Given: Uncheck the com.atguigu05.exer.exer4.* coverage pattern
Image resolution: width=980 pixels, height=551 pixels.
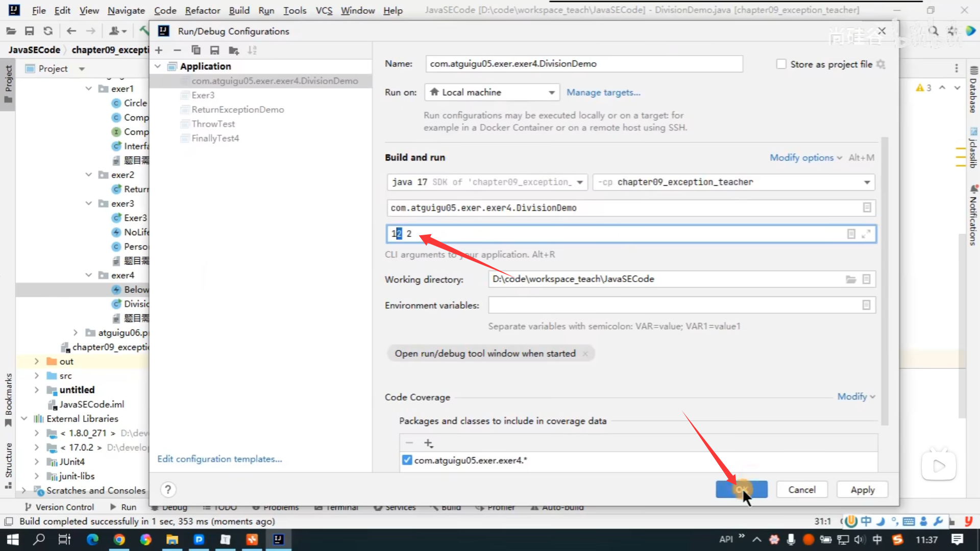Looking at the screenshot, I should (407, 460).
